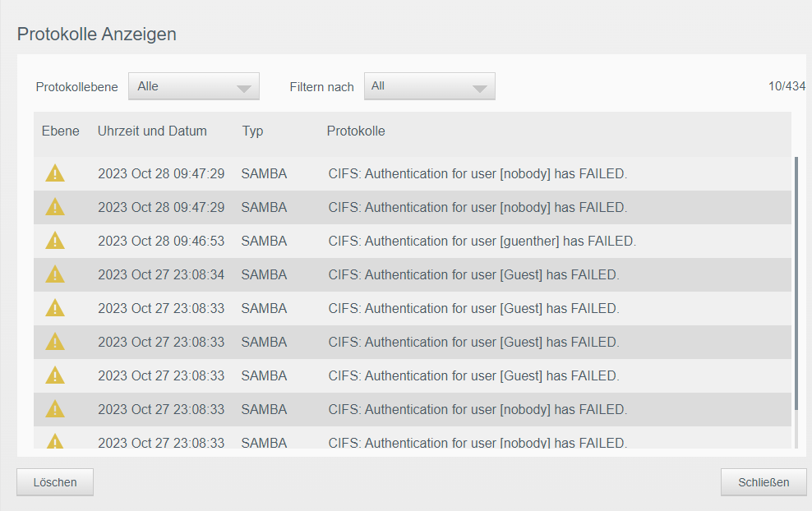812x511 pixels.
Task: Click the 23:08:34 timestamp cell
Action: [x=161, y=275]
